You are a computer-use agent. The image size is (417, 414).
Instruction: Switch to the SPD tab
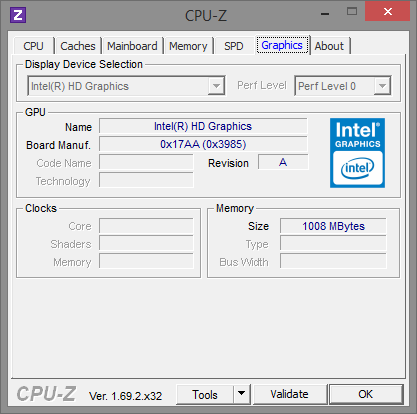tap(234, 46)
